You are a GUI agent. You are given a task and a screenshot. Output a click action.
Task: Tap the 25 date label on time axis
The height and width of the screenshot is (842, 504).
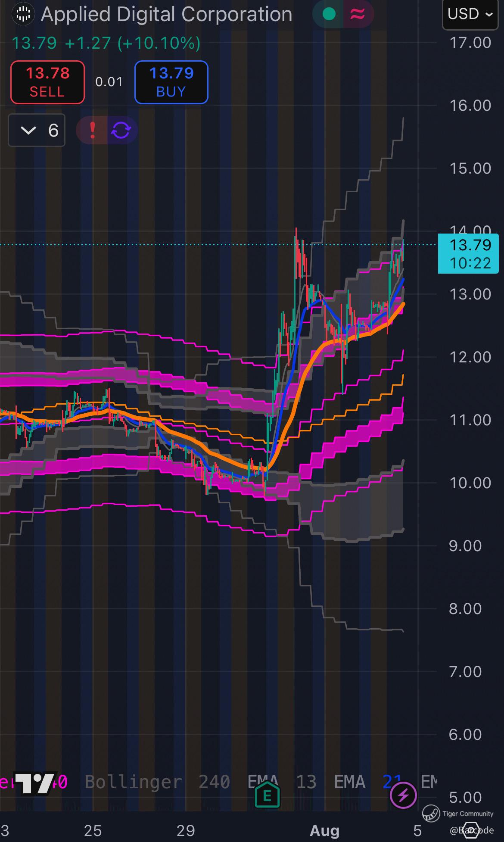coord(93,830)
